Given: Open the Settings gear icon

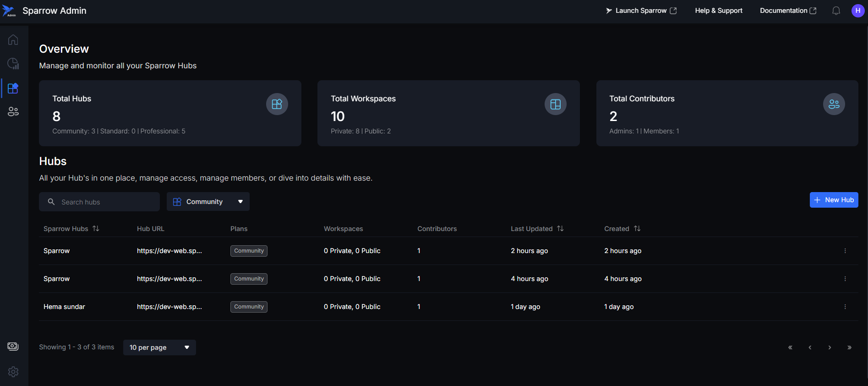Looking at the screenshot, I should click(13, 372).
